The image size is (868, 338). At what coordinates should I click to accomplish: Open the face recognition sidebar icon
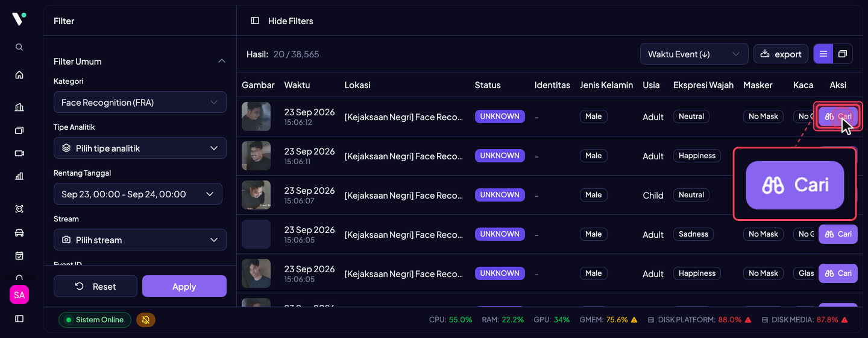(19, 209)
